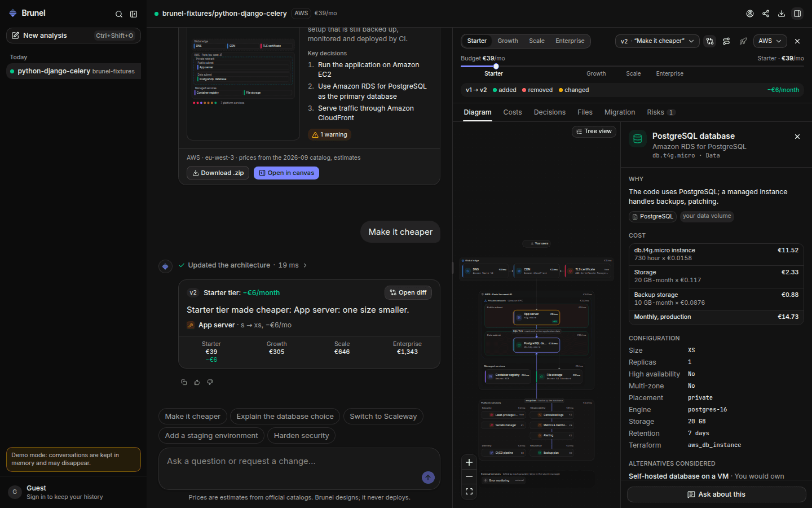Choose 'Harden security' suggestion

(x=301, y=436)
